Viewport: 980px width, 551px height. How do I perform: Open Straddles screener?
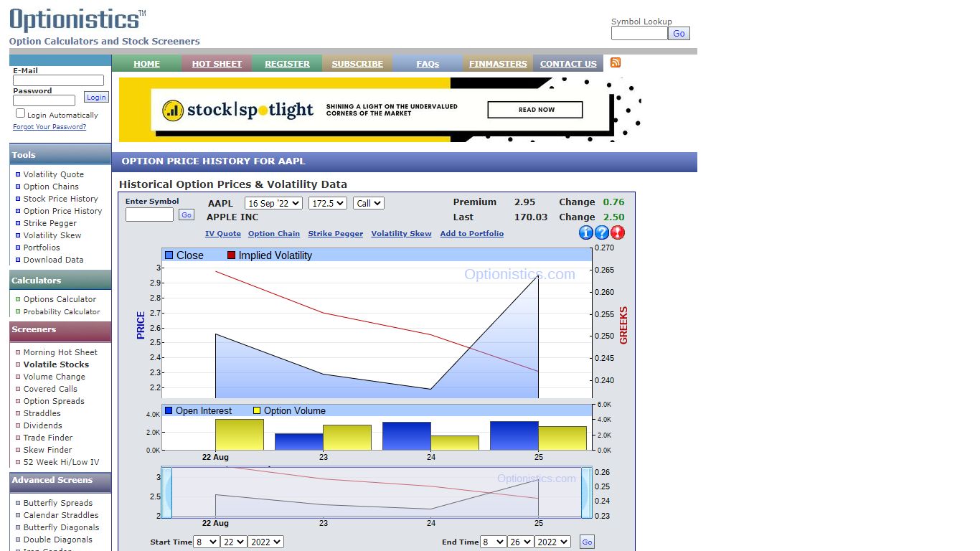pos(42,413)
